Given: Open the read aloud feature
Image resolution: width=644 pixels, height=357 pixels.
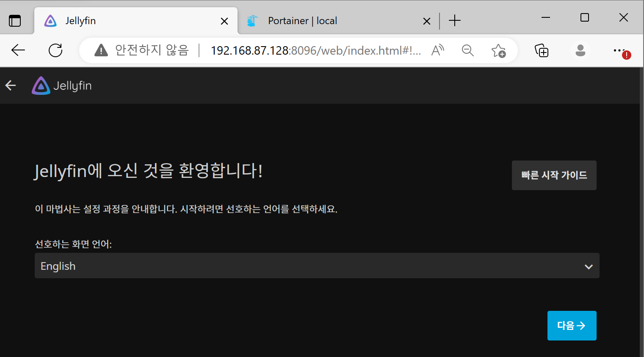Looking at the screenshot, I should point(437,50).
